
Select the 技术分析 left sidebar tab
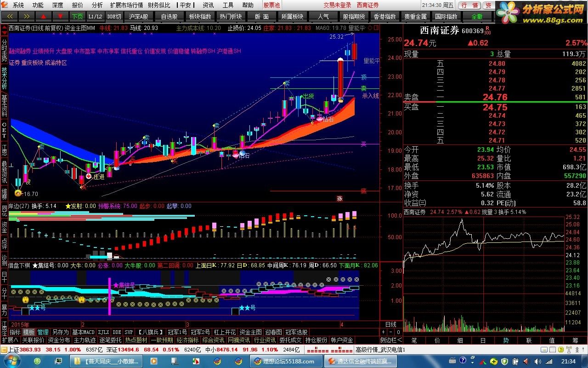click(4, 78)
